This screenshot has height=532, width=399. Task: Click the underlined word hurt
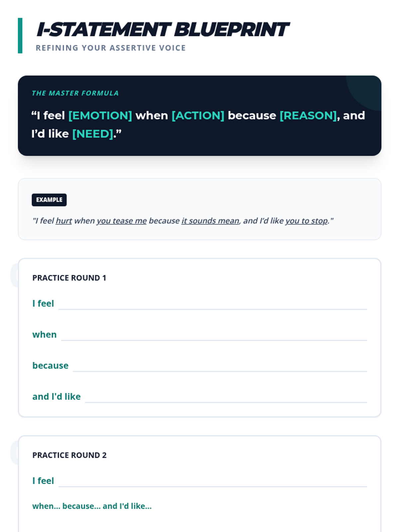tap(64, 221)
